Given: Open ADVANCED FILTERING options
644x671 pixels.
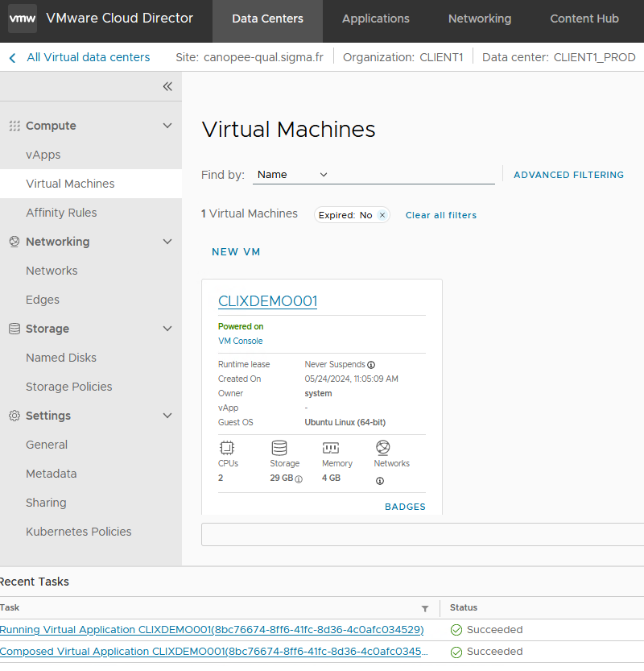Looking at the screenshot, I should pyautogui.click(x=568, y=175).
